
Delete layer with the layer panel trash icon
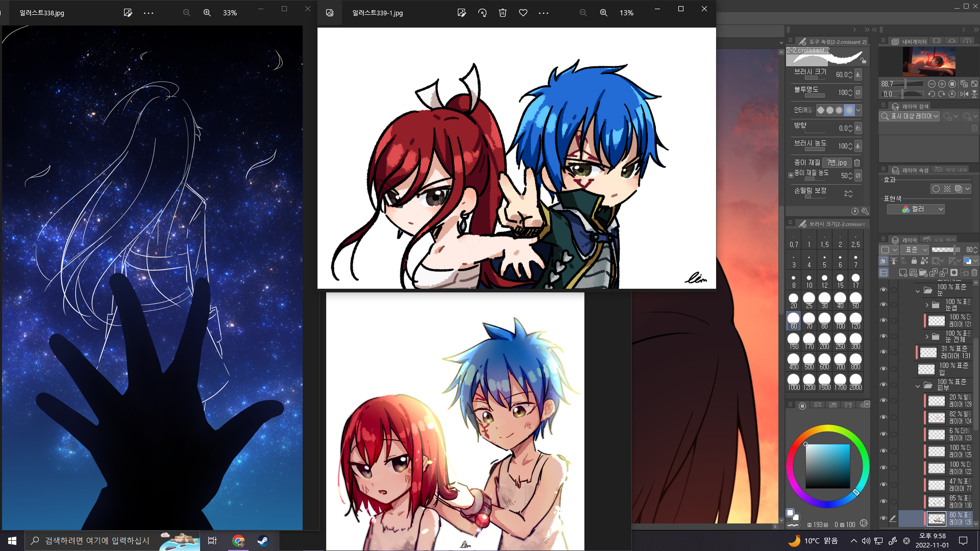tap(974, 273)
